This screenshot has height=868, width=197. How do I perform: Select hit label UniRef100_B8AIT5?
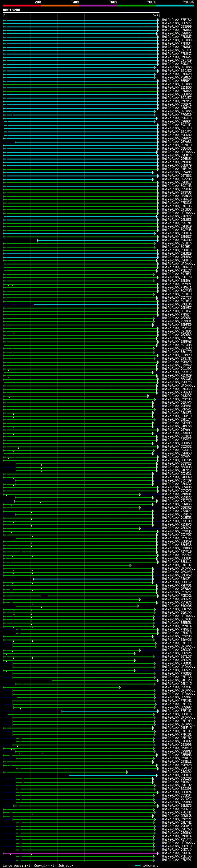click(176, 352)
